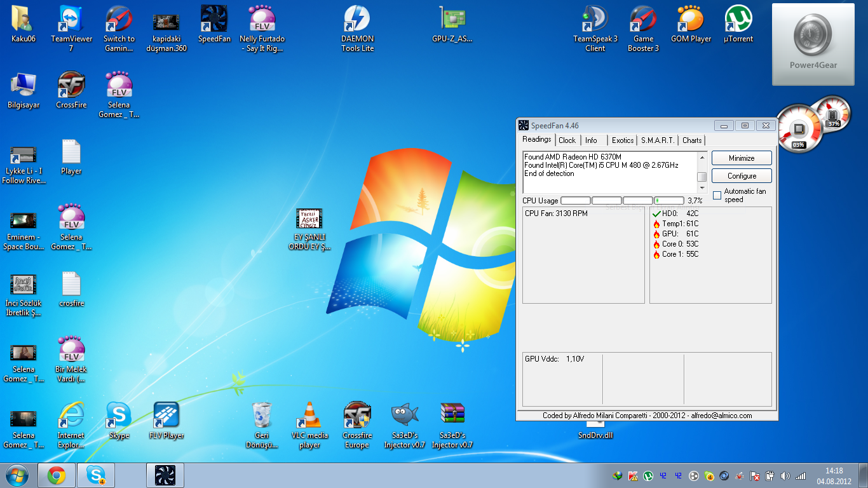Open SpeedFan Configure dialog
The height and width of the screenshot is (488, 868).
click(x=742, y=176)
